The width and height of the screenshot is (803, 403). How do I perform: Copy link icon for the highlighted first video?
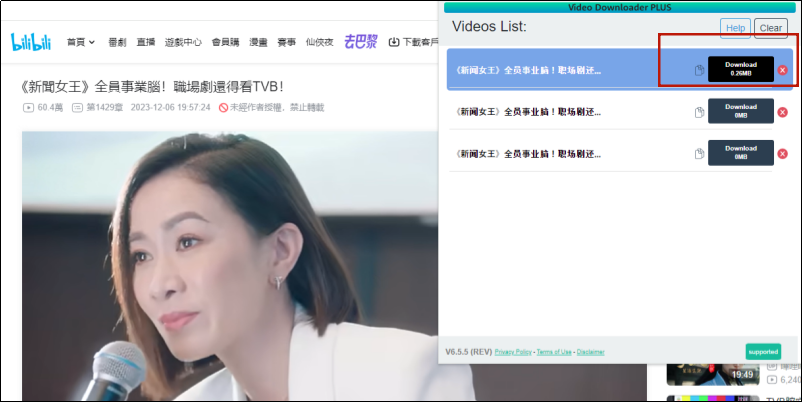[x=699, y=70]
